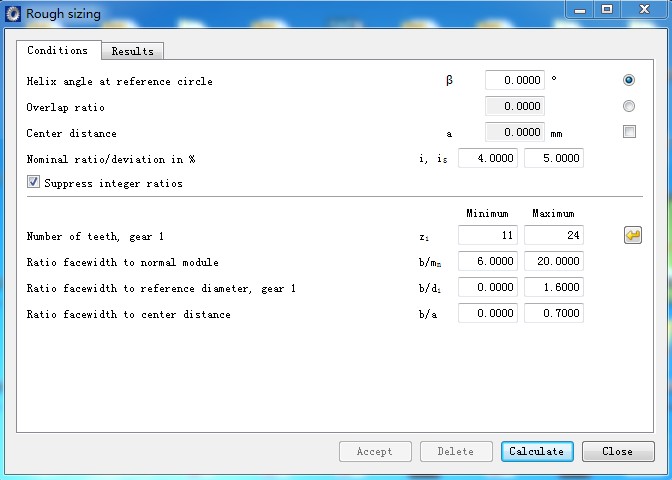Click the Close button at bottom
The image size is (672, 480).
click(617, 451)
